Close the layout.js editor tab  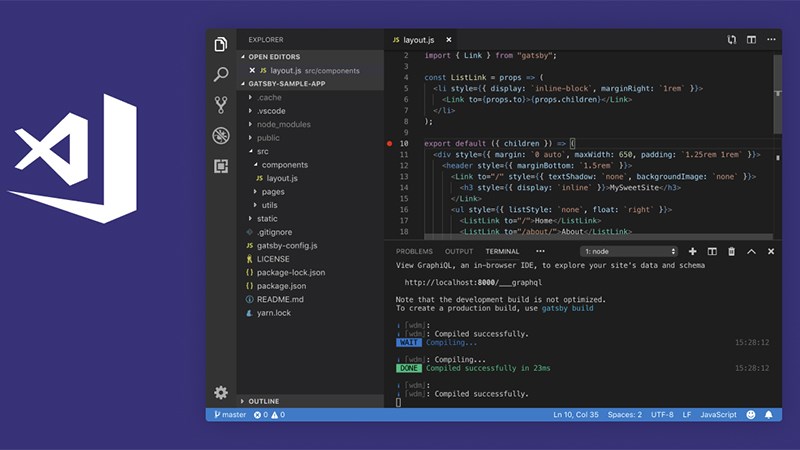448,40
